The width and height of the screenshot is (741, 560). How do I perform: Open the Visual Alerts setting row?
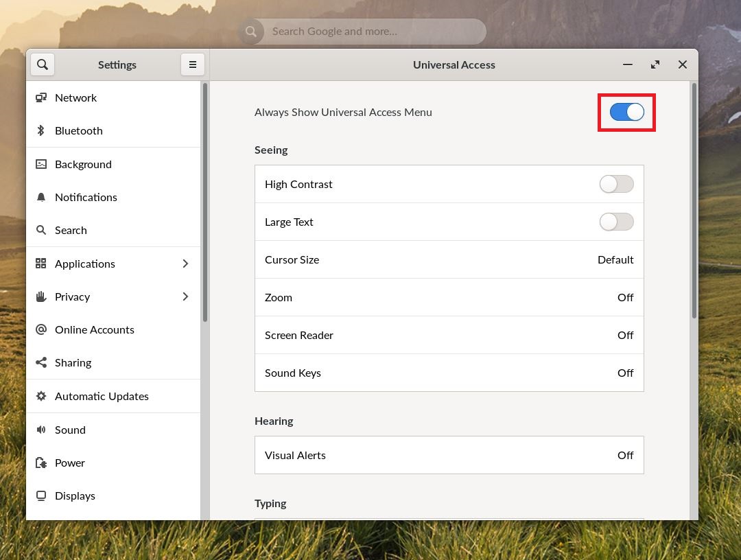tap(449, 455)
